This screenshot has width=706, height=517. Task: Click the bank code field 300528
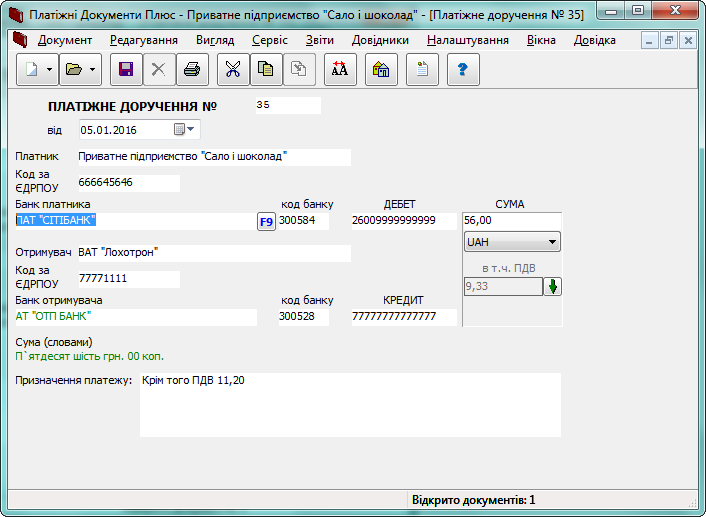(x=304, y=317)
